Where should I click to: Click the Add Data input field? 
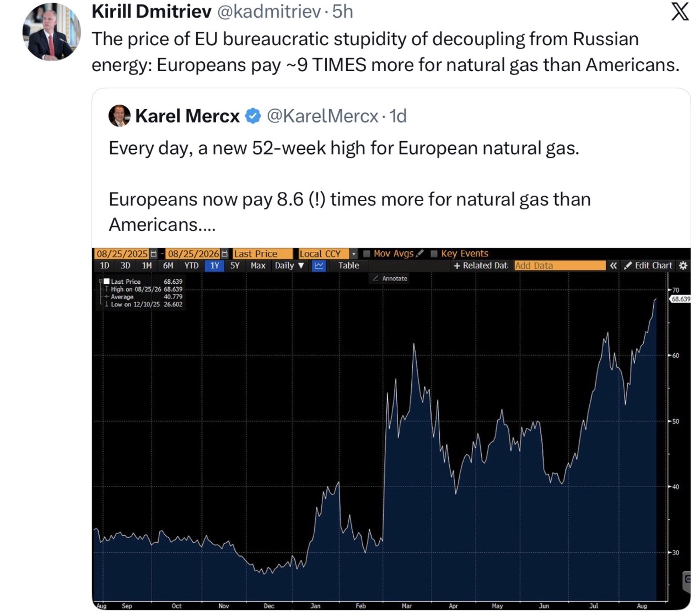560,266
